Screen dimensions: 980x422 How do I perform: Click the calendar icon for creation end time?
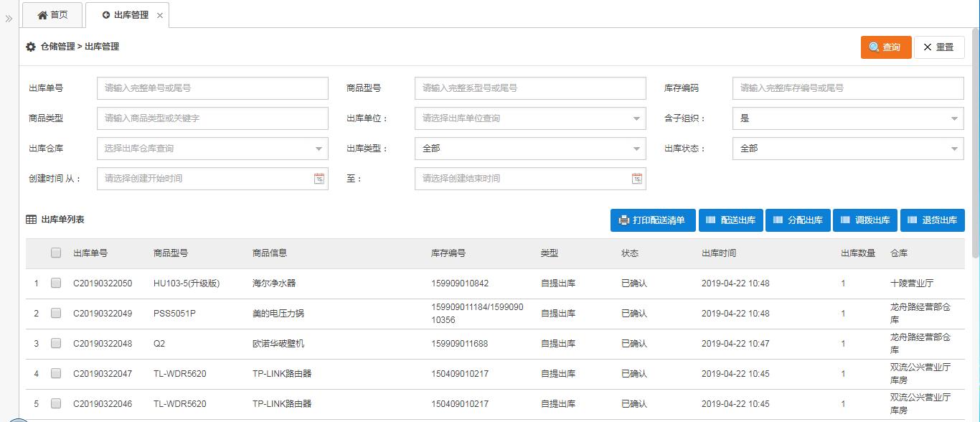click(x=636, y=179)
